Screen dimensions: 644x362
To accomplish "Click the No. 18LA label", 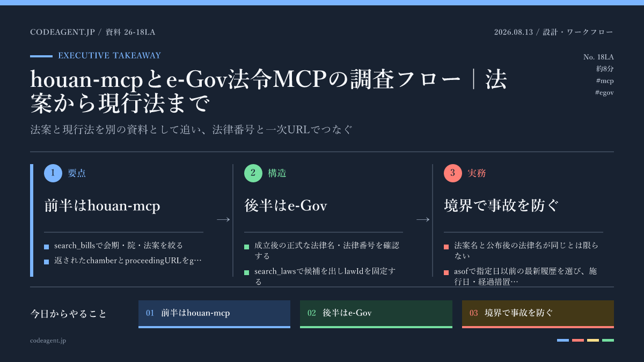I will [x=598, y=57].
